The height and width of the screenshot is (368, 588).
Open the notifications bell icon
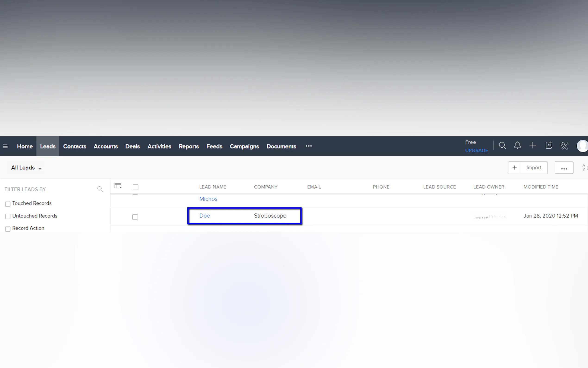(x=517, y=146)
